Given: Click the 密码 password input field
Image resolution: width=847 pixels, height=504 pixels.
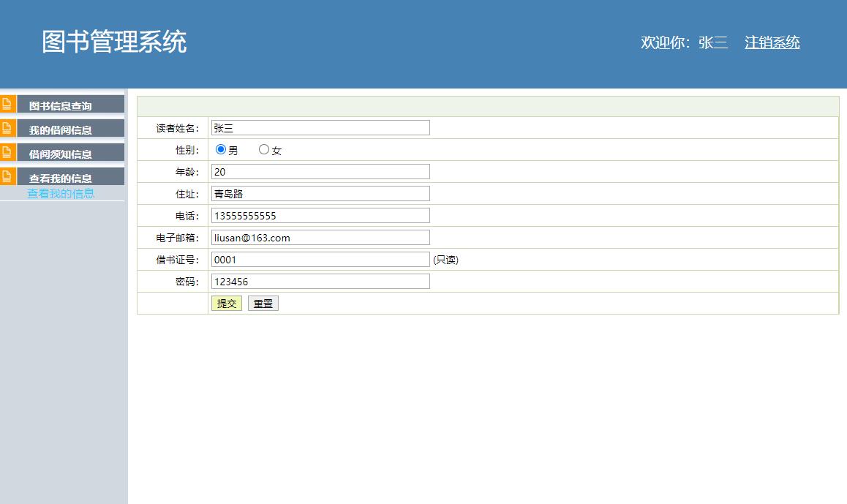Looking at the screenshot, I should 320,281.
